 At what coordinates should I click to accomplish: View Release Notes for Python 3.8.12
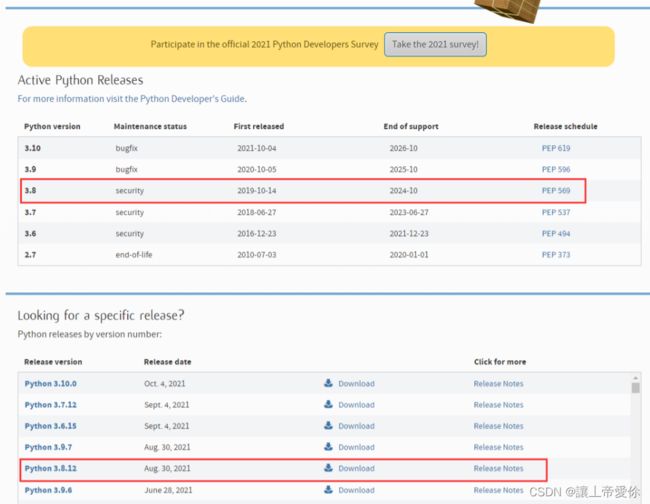[x=498, y=468]
